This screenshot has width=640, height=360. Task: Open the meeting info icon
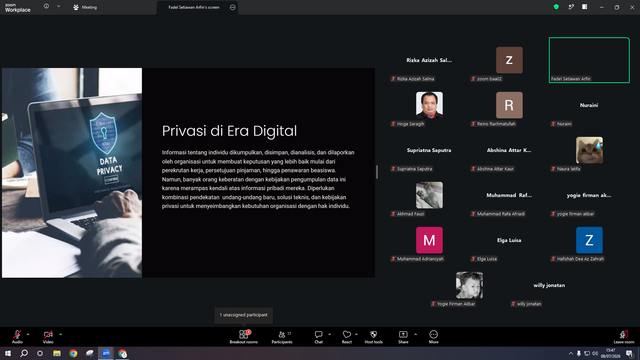coord(46,7)
